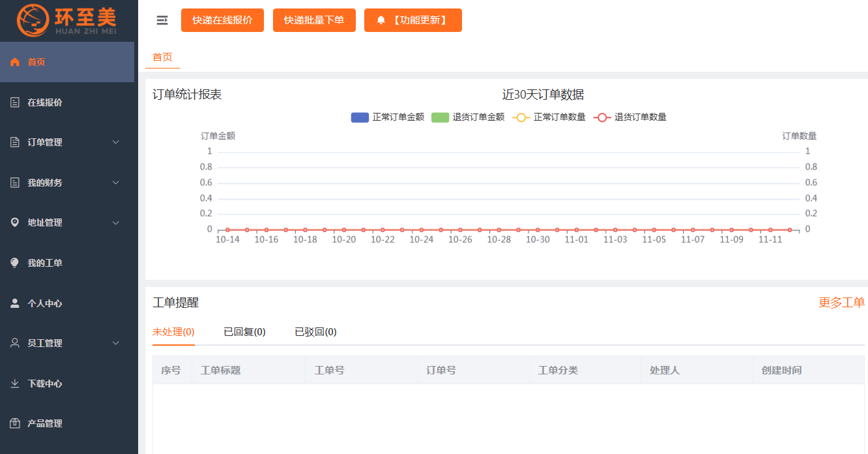The width and height of the screenshot is (868, 454).
Task: Click the 环至美 logo
Action: [68, 20]
